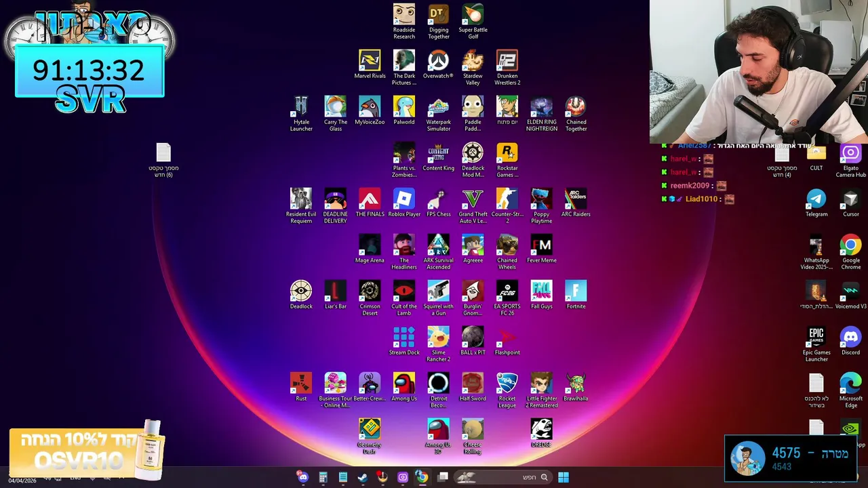Viewport: 868px width, 488px height.
Task: Open the Rockstar Games launcher shortcut
Action: [507, 159]
